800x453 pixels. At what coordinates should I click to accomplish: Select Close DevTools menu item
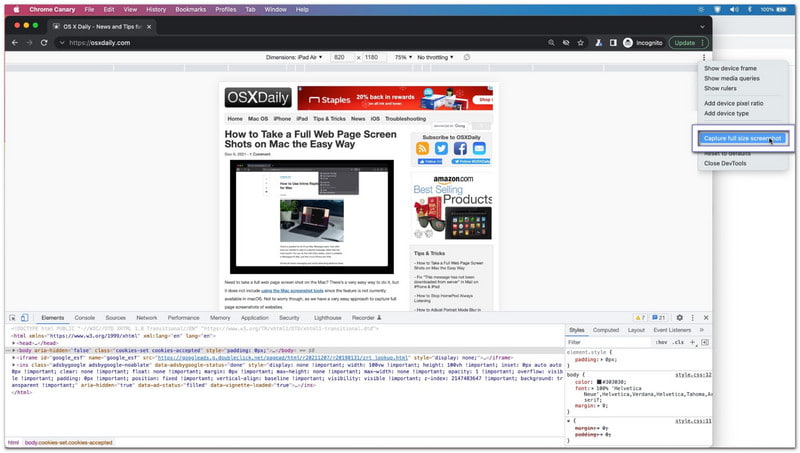click(725, 163)
